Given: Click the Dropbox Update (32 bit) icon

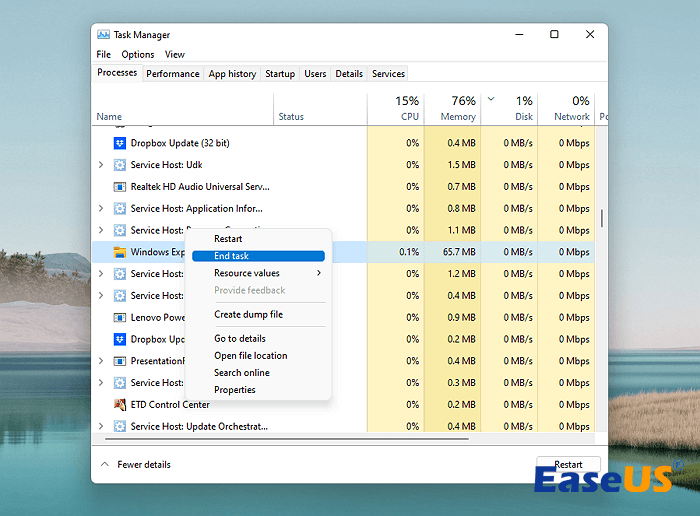Looking at the screenshot, I should (x=120, y=143).
